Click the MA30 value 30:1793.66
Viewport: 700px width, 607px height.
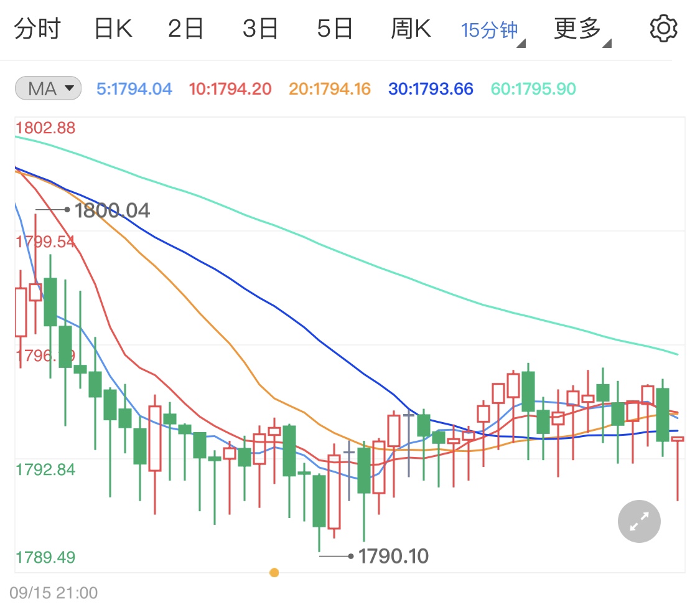[431, 89]
